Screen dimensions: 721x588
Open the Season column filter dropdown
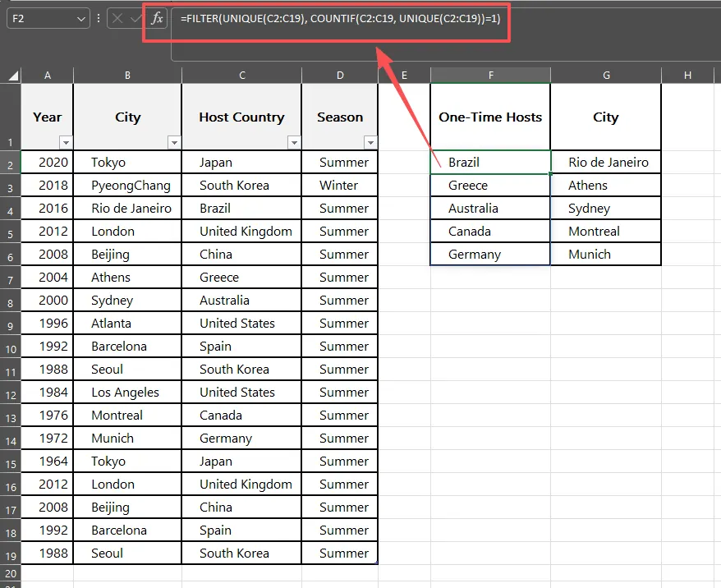(x=370, y=142)
